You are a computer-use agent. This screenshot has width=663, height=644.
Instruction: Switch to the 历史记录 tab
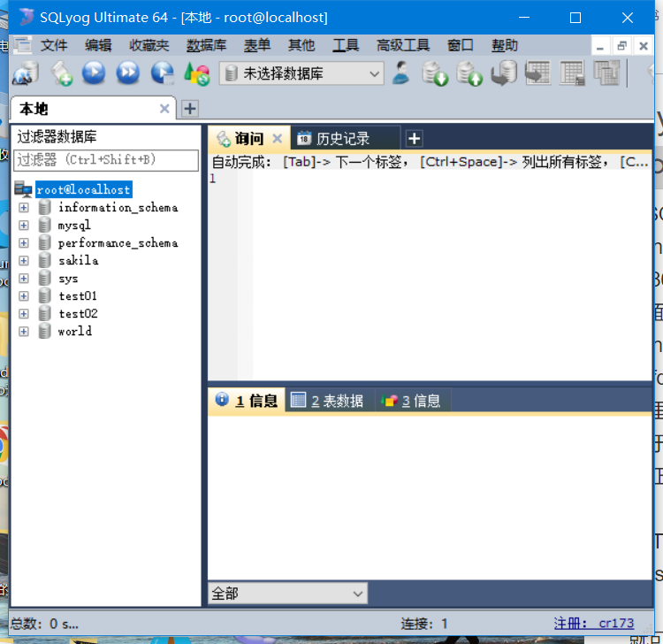pos(345,138)
